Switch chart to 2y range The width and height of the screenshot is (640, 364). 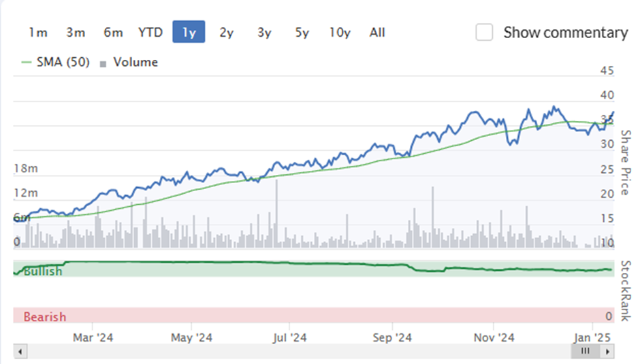tap(226, 32)
